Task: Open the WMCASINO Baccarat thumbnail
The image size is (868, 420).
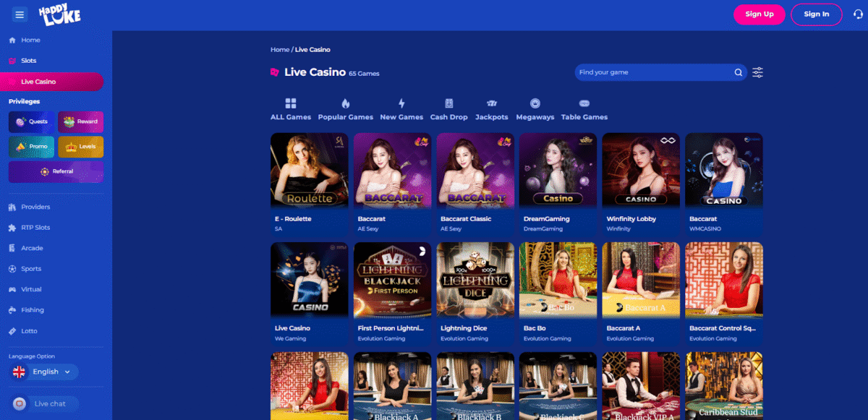Action: 724,171
